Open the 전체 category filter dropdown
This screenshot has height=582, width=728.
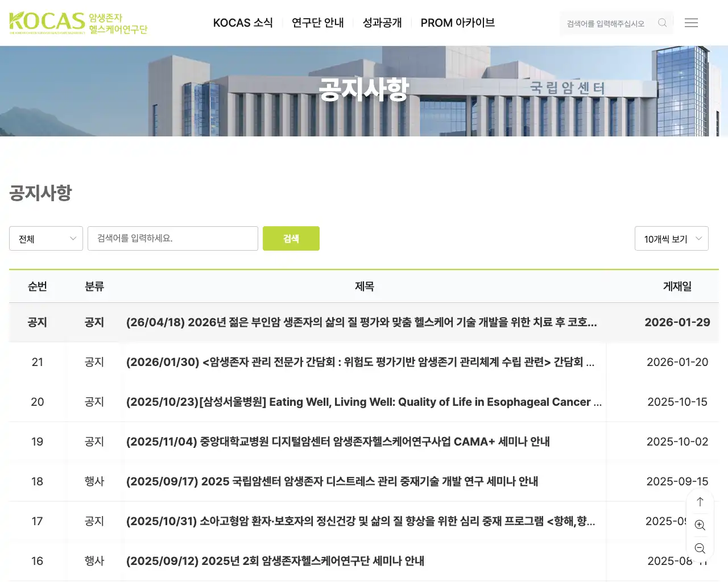tap(45, 238)
